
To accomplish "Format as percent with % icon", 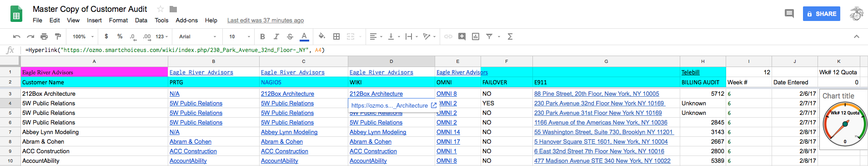I will point(120,36).
